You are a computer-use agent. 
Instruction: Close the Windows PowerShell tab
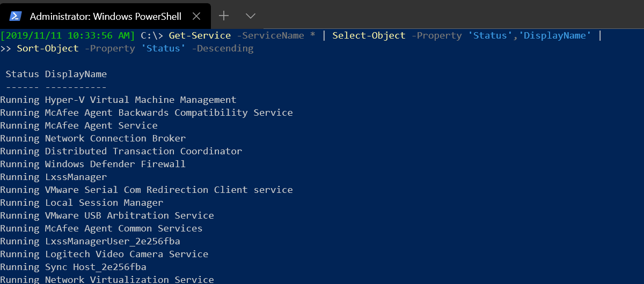(196, 16)
